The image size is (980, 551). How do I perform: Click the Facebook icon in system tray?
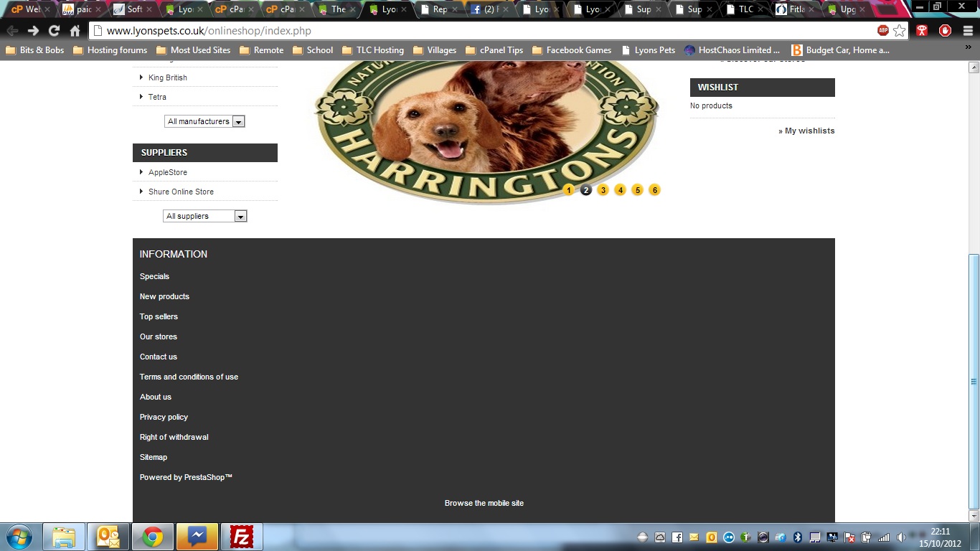[677, 537]
